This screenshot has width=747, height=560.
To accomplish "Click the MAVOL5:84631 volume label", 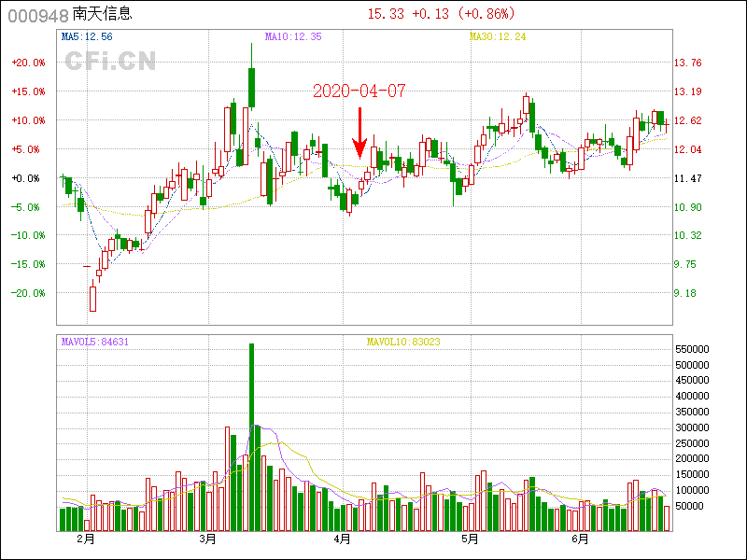I will point(95,343).
